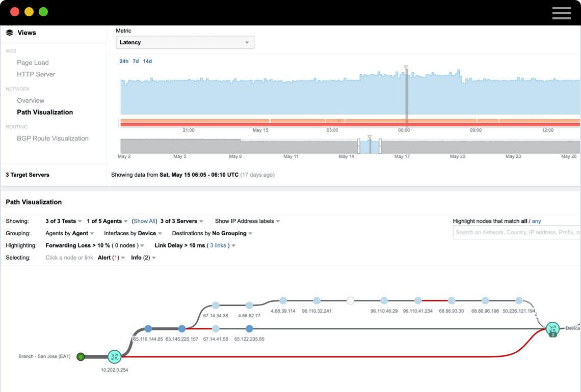Select the 68.86.93.30 hop node
The height and width of the screenshot is (392, 581).
[x=451, y=301]
